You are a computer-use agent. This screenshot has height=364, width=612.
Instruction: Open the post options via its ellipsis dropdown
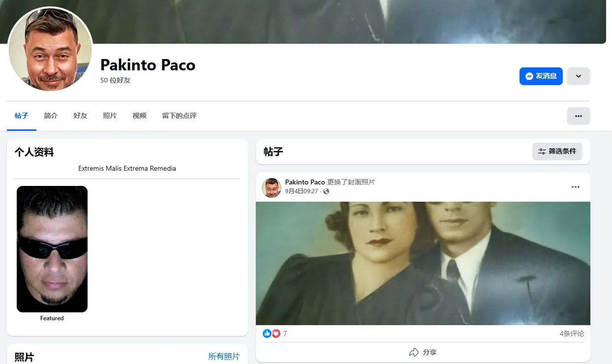click(x=575, y=187)
